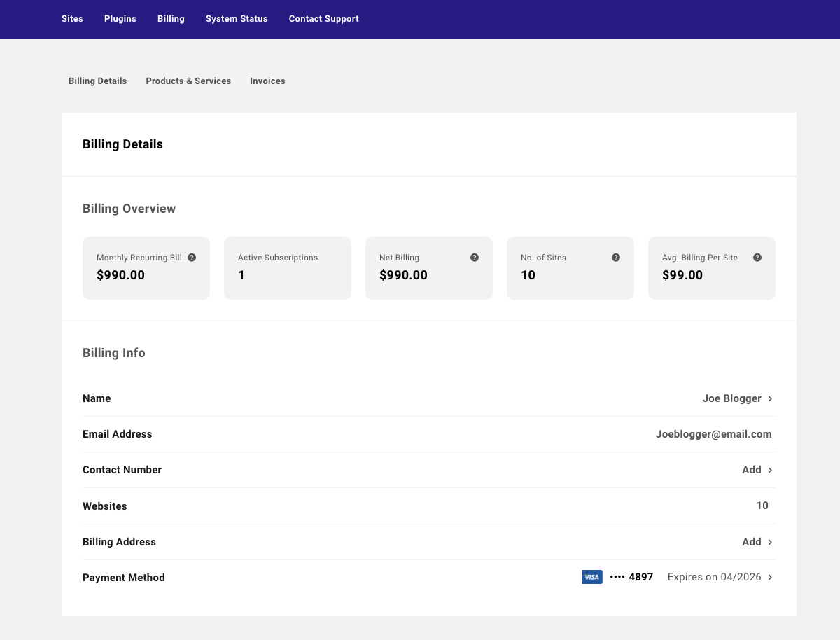The image size is (840, 640).
Task: Open Contact Support
Action: [x=323, y=19]
